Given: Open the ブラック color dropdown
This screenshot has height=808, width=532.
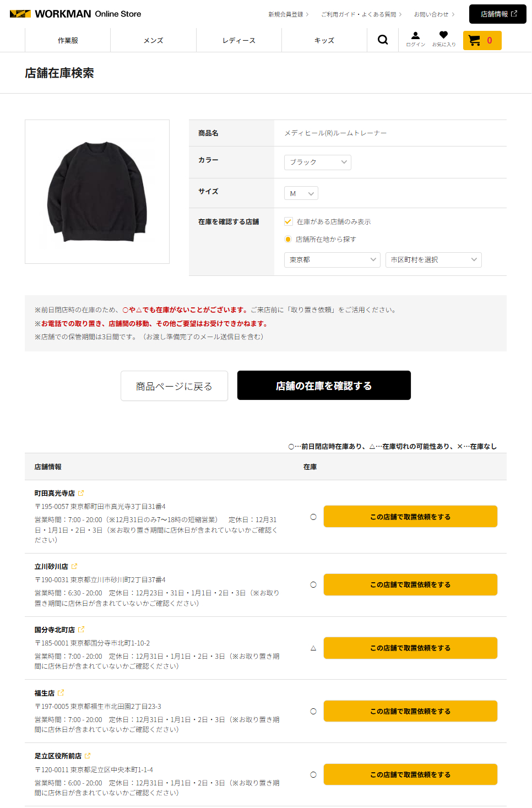Looking at the screenshot, I should (318, 162).
